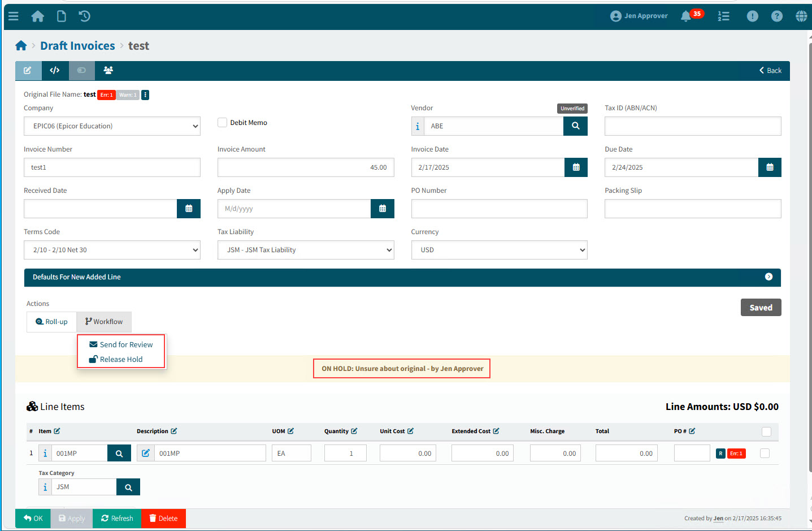Toggle the select-all line items checkbox

[766, 431]
